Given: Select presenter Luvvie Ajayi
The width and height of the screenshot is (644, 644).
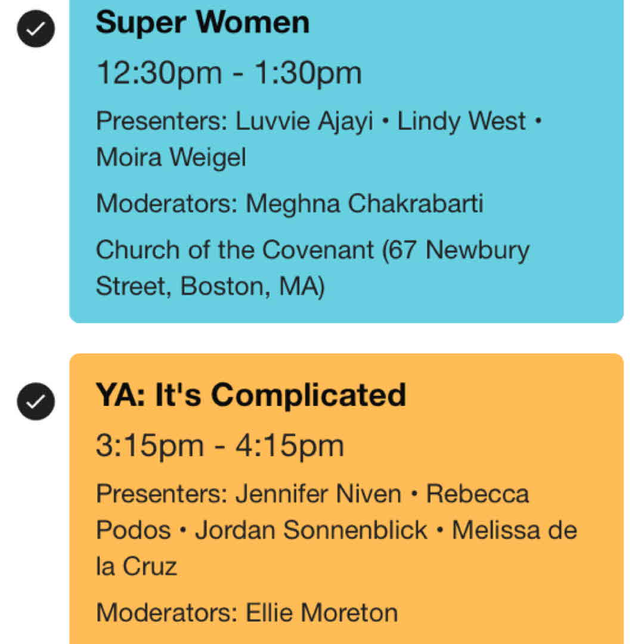Looking at the screenshot, I should pyautogui.click(x=304, y=122).
